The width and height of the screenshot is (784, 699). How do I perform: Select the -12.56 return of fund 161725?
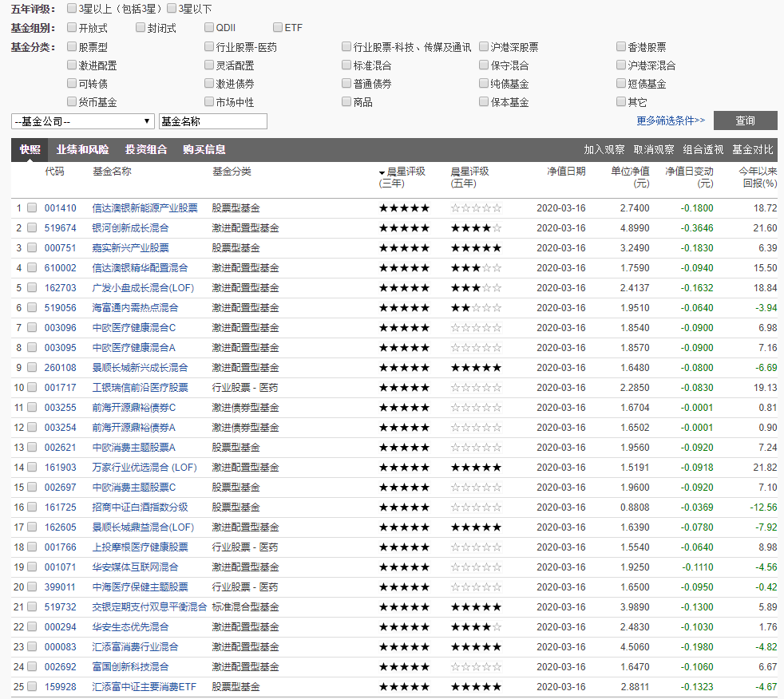click(763, 507)
